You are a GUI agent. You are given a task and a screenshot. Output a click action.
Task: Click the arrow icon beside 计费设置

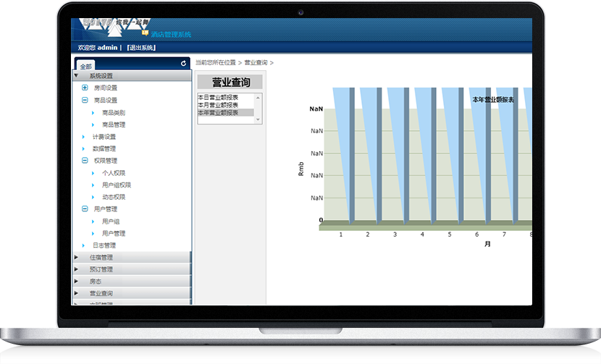point(85,137)
